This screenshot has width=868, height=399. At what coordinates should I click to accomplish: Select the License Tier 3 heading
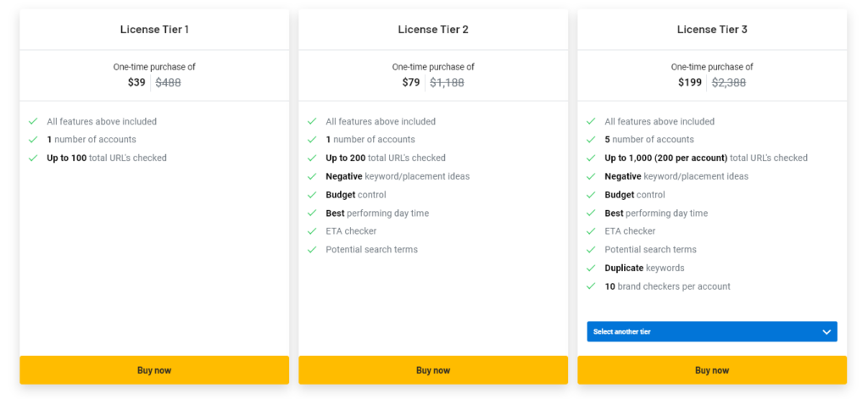pos(712,30)
